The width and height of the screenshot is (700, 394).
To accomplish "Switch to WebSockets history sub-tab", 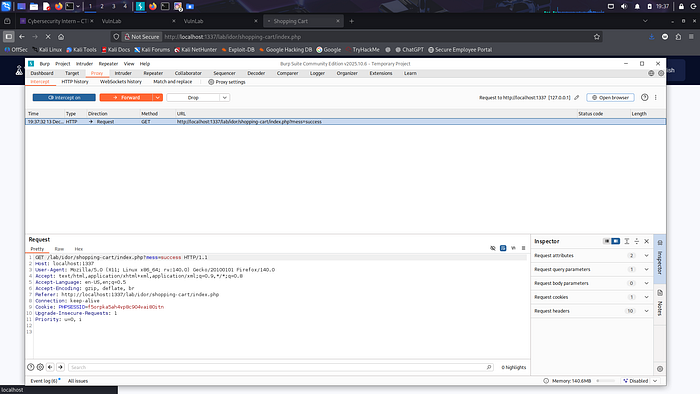I will (121, 82).
